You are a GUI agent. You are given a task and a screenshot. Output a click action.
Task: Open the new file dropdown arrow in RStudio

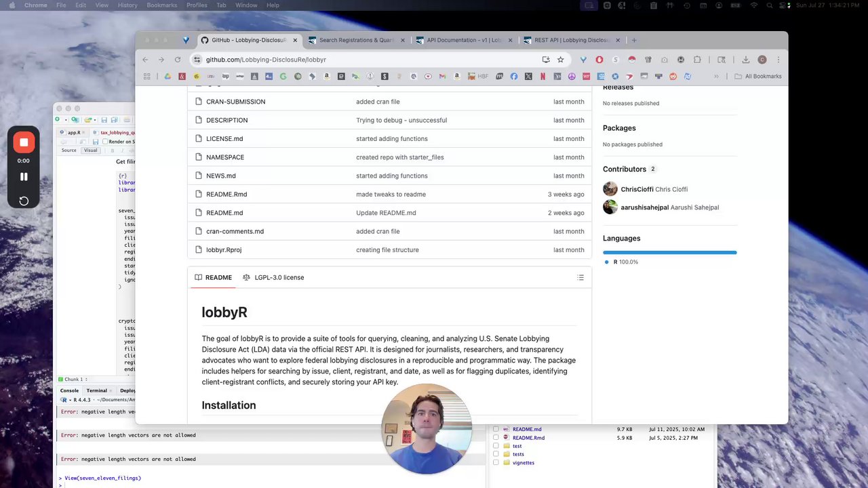[65, 120]
